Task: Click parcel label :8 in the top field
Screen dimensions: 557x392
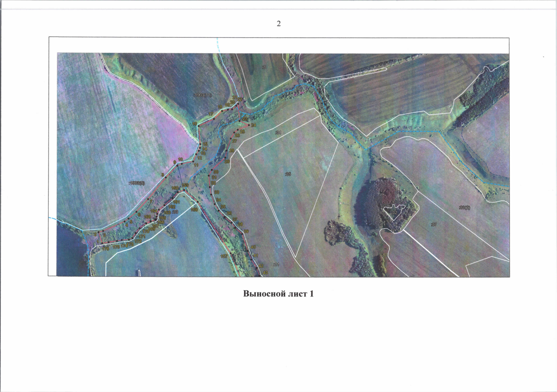Action: point(264,67)
